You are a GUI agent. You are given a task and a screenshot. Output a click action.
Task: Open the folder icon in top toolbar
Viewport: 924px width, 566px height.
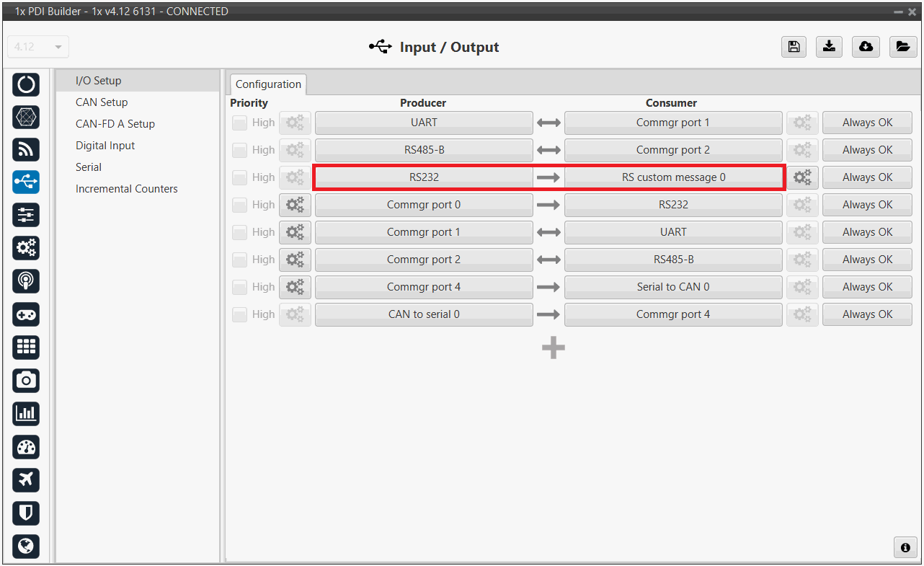click(x=902, y=47)
